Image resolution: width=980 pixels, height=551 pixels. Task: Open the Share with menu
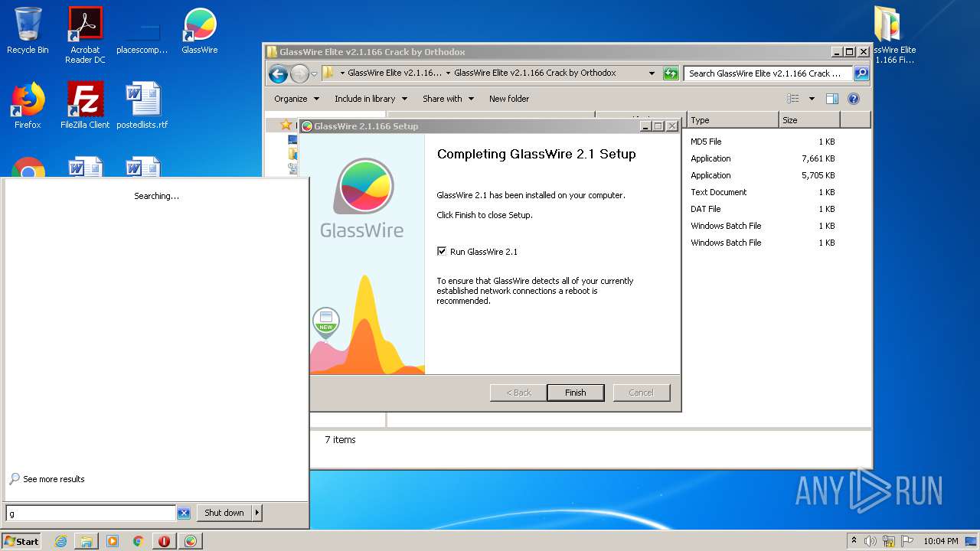click(448, 99)
